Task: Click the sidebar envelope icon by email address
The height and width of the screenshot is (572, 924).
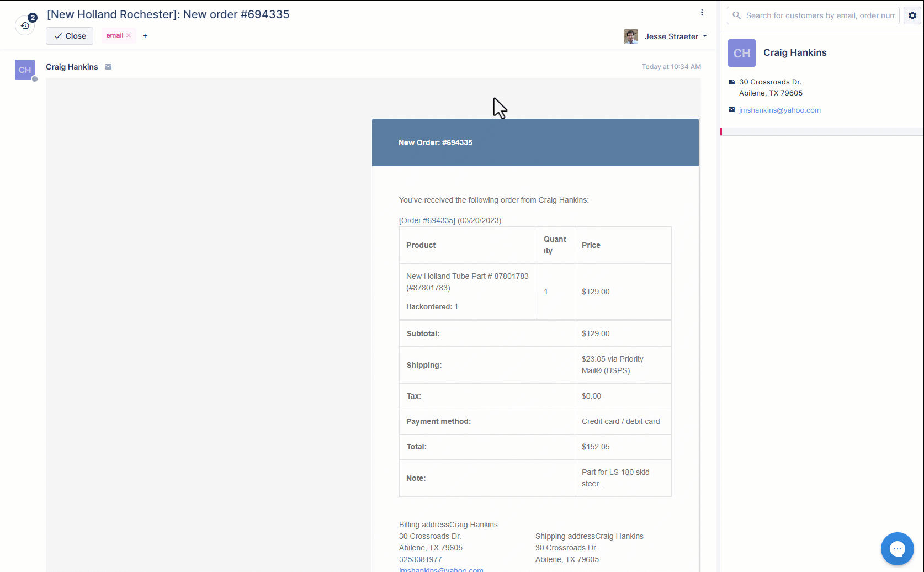Action: (x=731, y=110)
